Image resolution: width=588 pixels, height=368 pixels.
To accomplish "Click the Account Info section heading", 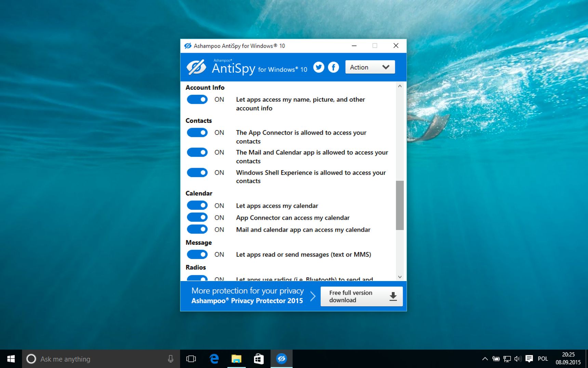I will pyautogui.click(x=205, y=88).
